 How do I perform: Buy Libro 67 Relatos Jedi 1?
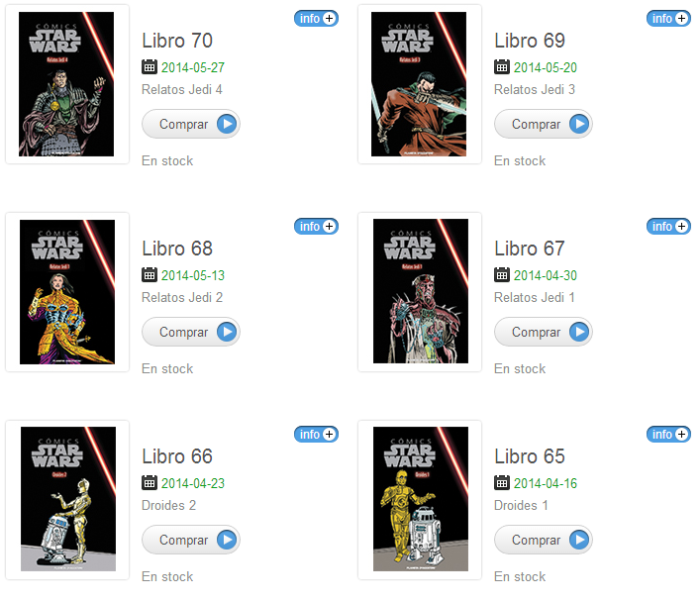[x=544, y=333]
